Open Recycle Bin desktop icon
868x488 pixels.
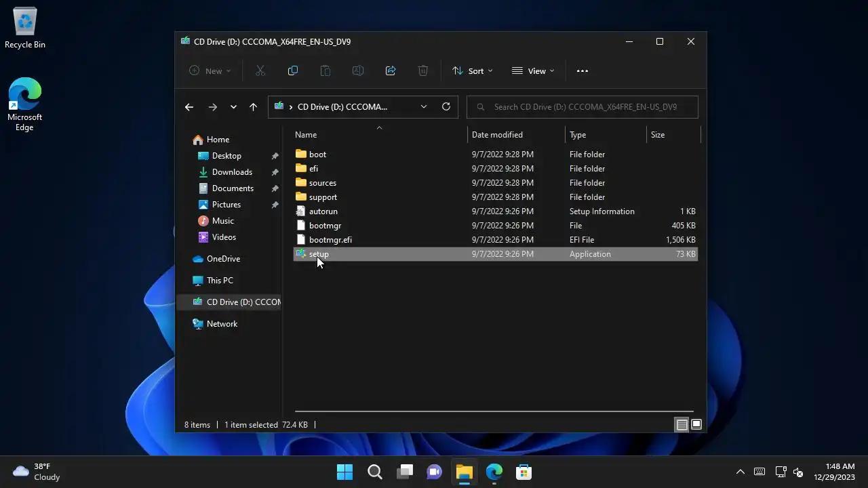coord(25,28)
